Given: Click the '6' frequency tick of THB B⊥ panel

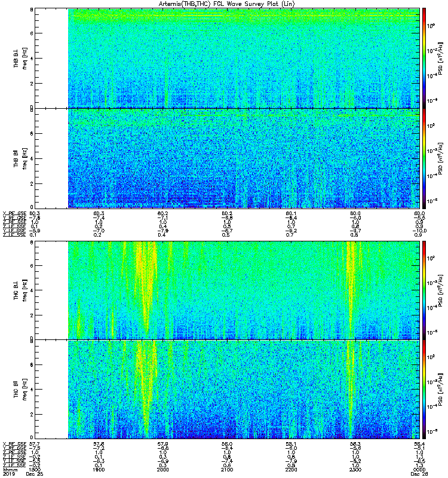Looking at the screenshot, I should pos(32,33).
